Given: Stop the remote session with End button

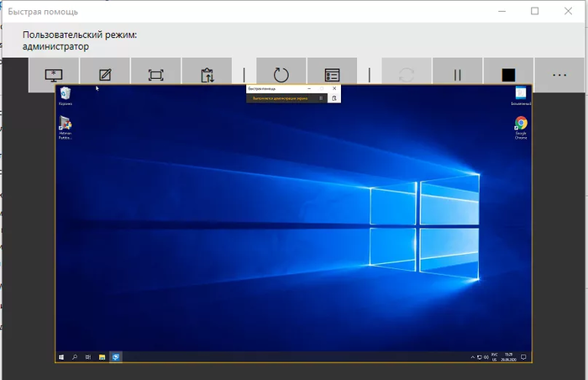Looking at the screenshot, I should (508, 75).
